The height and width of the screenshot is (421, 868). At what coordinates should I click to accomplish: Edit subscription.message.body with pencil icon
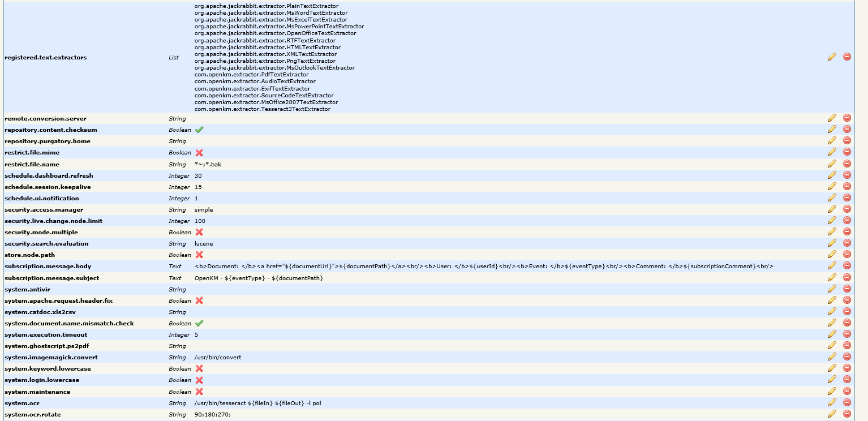coord(831,265)
